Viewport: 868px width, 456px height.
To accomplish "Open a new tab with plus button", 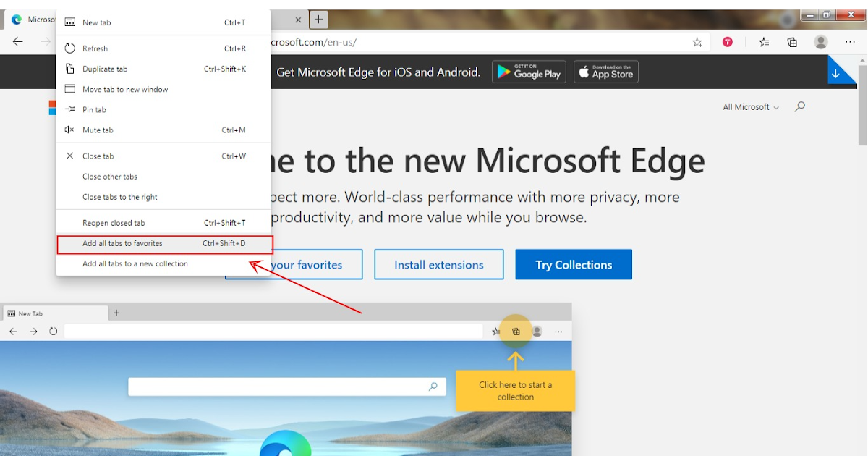I will click(319, 20).
